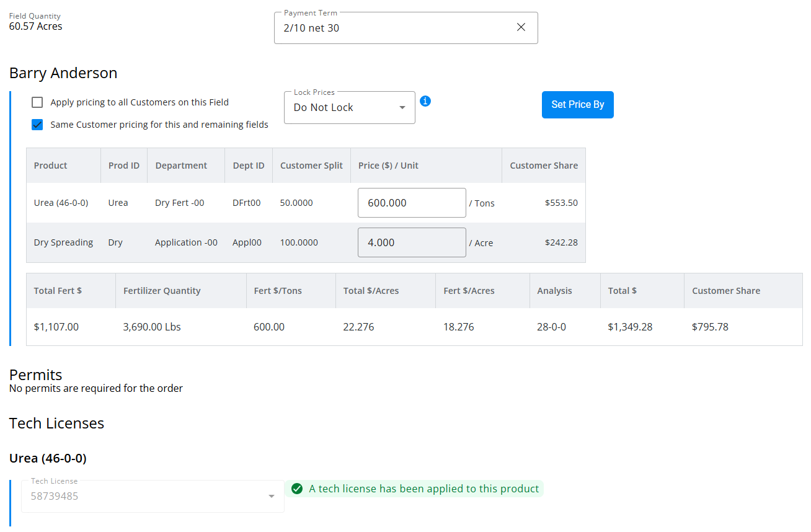Open the Payment Term combo box

click(x=391, y=28)
